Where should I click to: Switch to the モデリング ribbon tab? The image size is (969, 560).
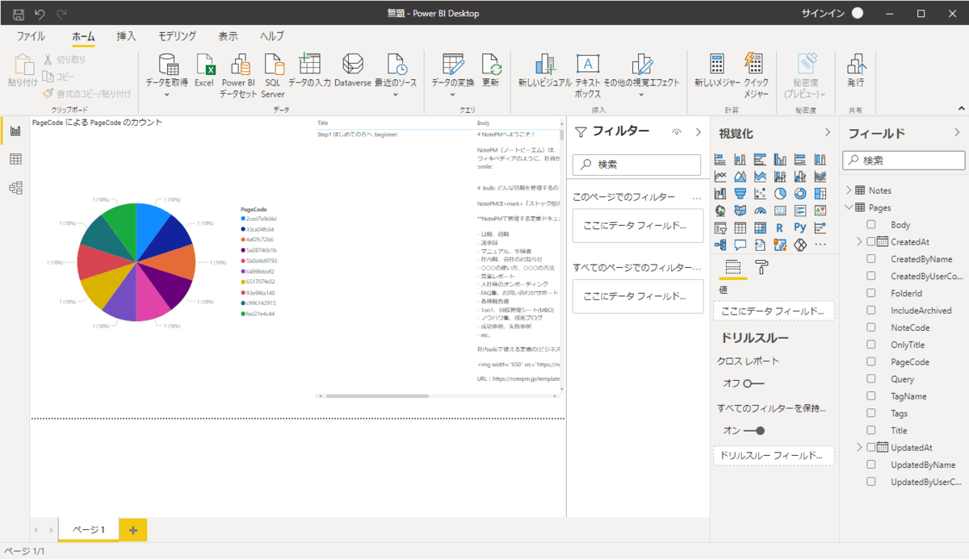(177, 36)
